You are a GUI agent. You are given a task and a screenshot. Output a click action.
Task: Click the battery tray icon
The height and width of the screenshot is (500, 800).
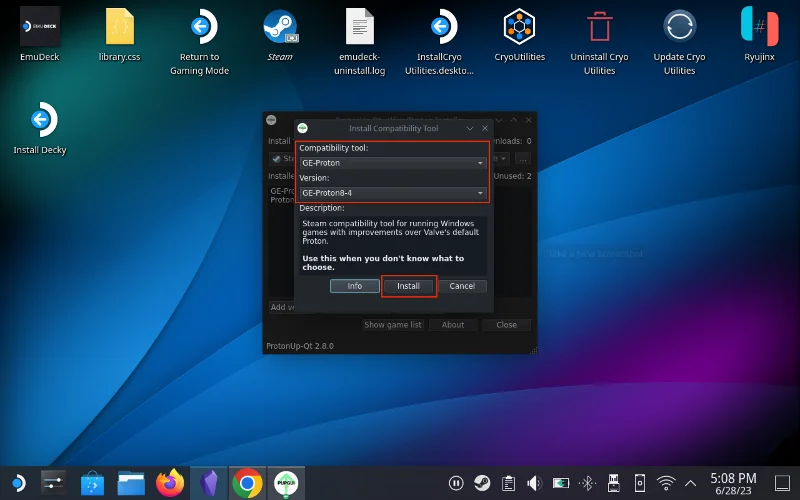(x=561, y=483)
